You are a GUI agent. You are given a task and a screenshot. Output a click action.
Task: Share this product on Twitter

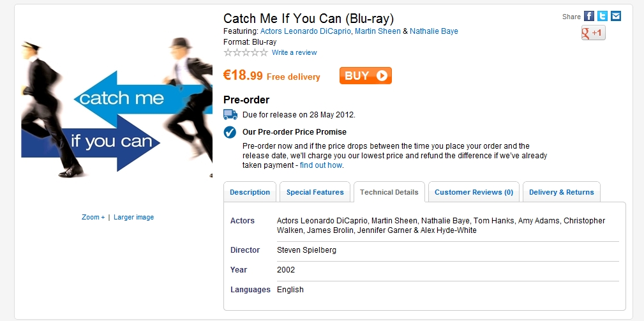pyautogui.click(x=603, y=16)
